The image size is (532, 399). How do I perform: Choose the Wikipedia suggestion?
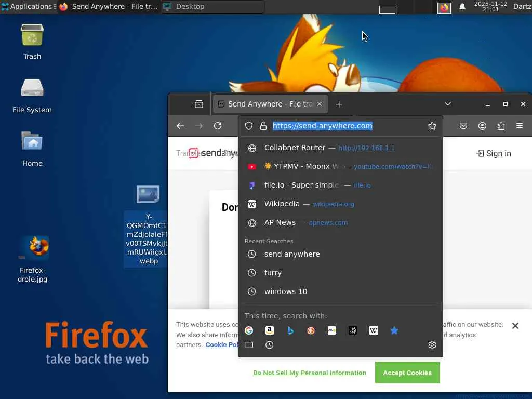(340, 204)
